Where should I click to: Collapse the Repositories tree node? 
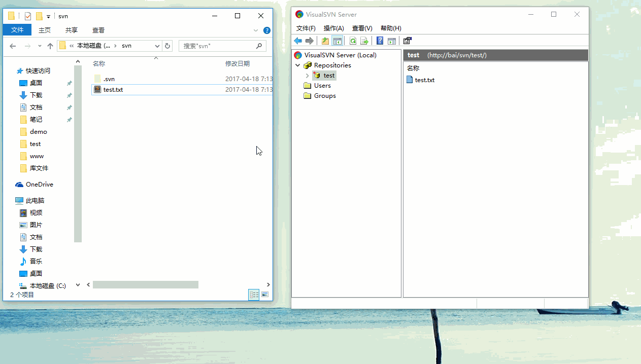point(297,65)
